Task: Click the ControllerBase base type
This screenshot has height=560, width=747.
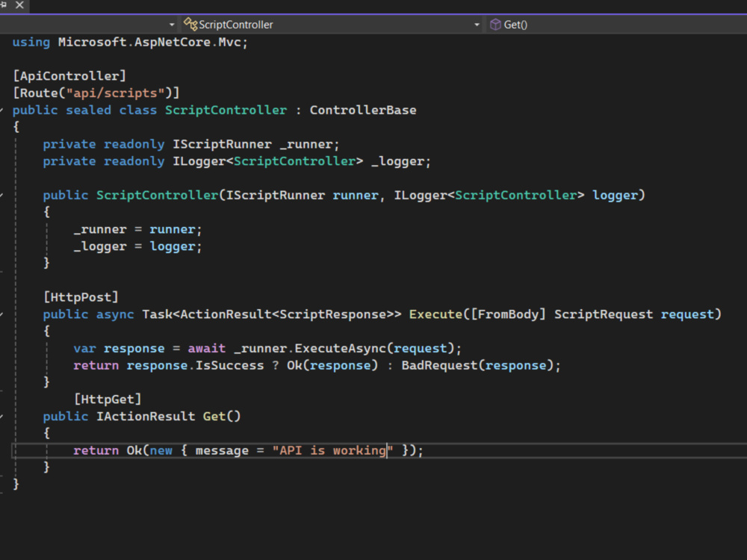Action: click(363, 110)
